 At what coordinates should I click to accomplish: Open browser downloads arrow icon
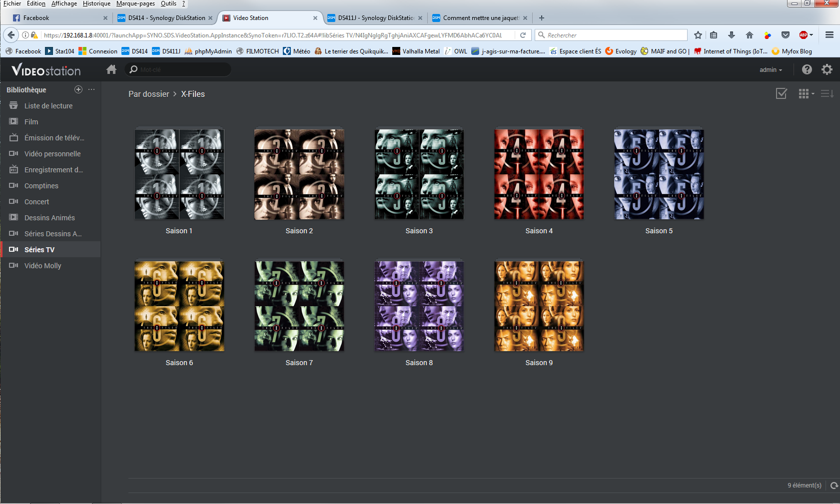tap(732, 35)
